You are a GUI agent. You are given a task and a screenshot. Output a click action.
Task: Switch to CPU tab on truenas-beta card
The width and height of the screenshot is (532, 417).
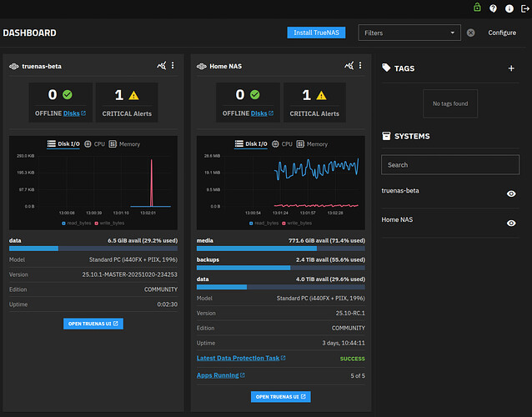coord(94,144)
